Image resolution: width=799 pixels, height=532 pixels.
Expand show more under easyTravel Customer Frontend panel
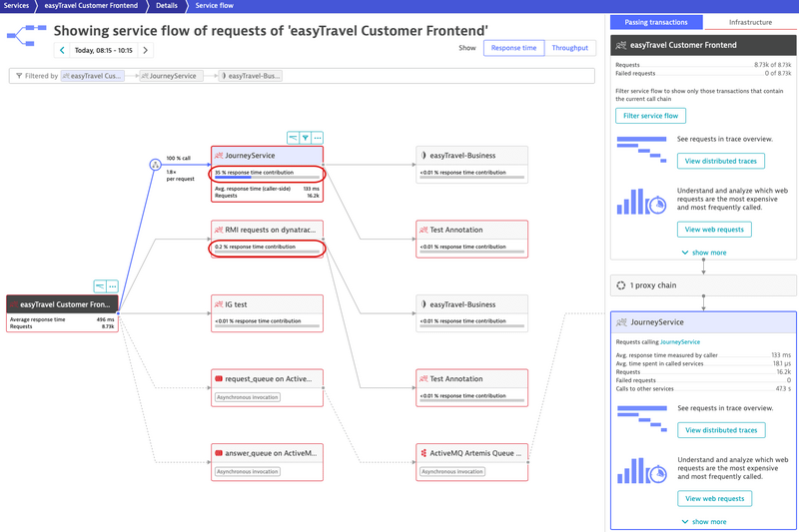click(x=704, y=253)
